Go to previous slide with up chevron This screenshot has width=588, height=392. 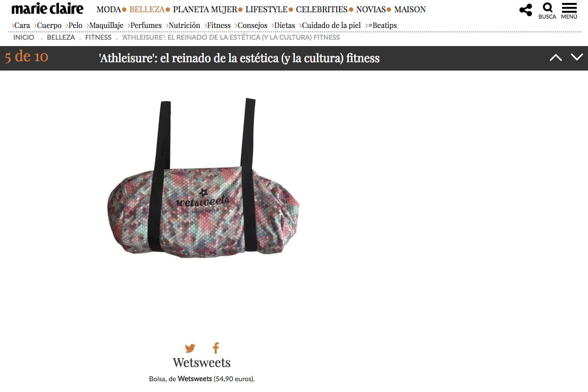click(x=556, y=57)
